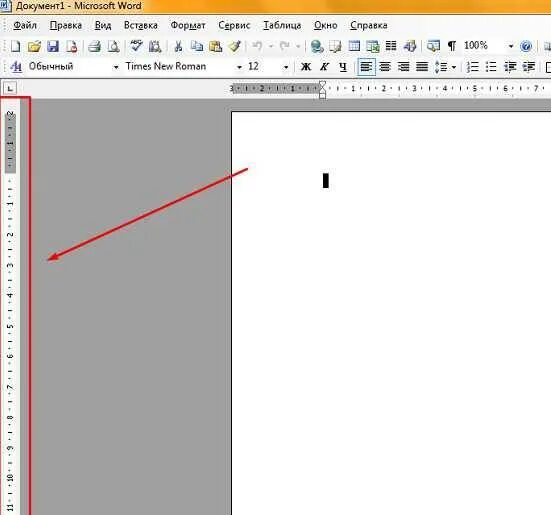Create a bulleted list
Image resolution: width=551 pixels, height=515 pixels.
(x=491, y=66)
